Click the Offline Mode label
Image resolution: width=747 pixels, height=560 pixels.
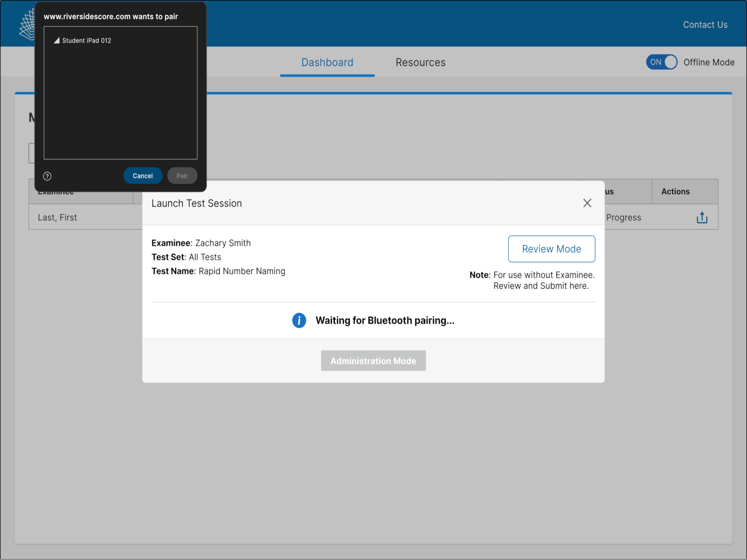pyautogui.click(x=709, y=62)
